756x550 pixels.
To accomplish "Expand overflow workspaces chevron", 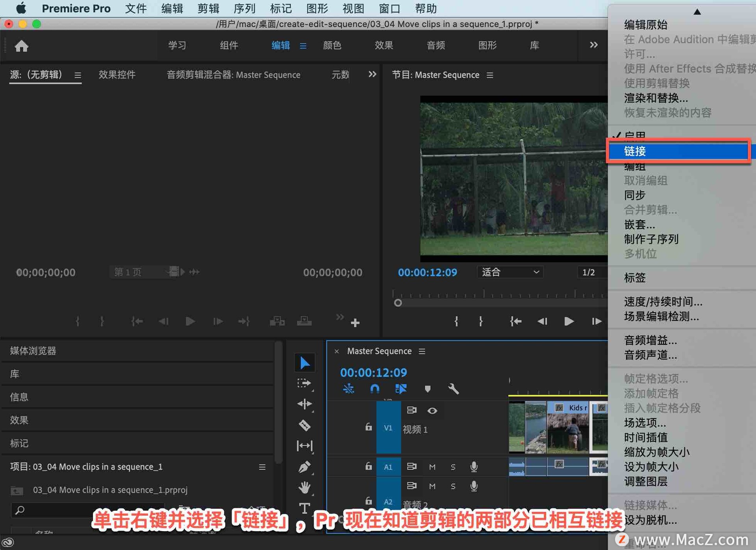I will tap(593, 45).
